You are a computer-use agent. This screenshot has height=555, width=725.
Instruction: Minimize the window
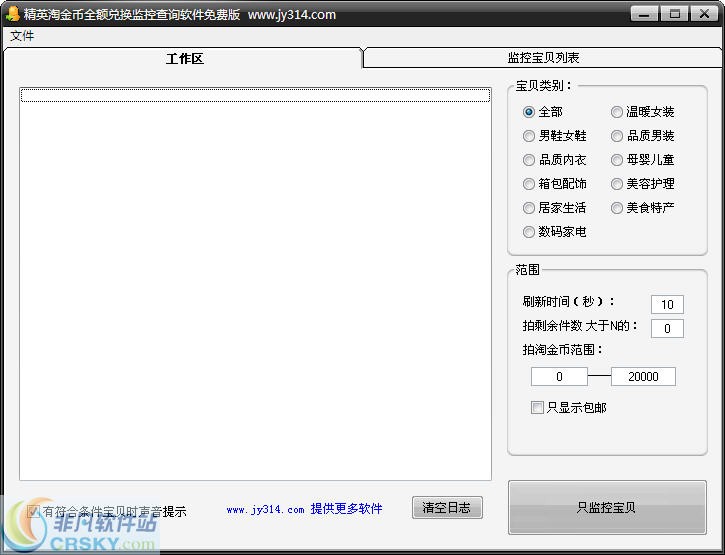click(x=644, y=14)
